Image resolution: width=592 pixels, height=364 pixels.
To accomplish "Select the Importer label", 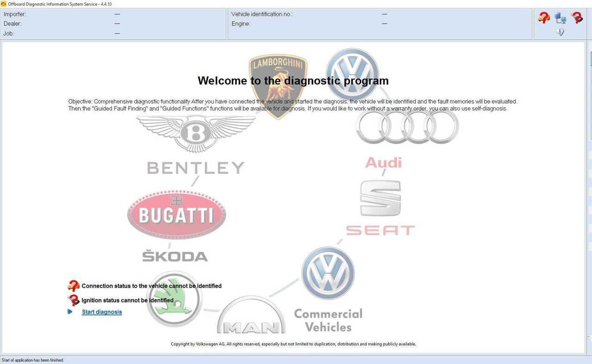I will tap(15, 14).
